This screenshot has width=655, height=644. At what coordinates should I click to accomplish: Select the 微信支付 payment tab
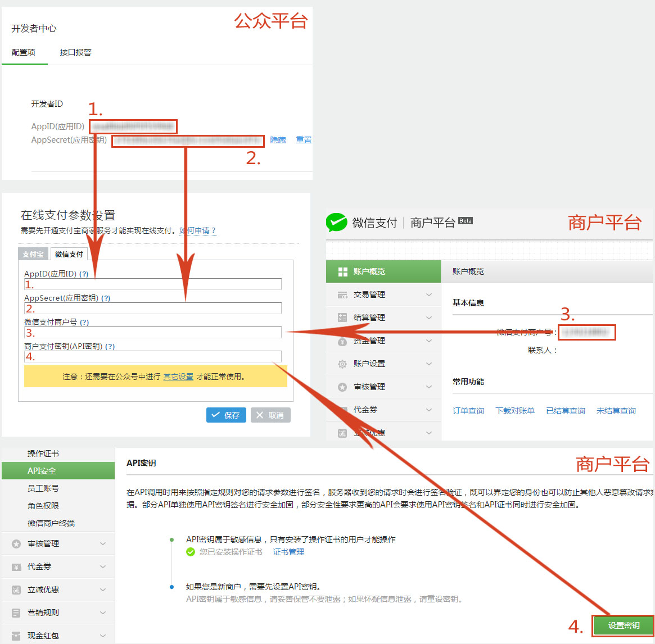tap(69, 255)
